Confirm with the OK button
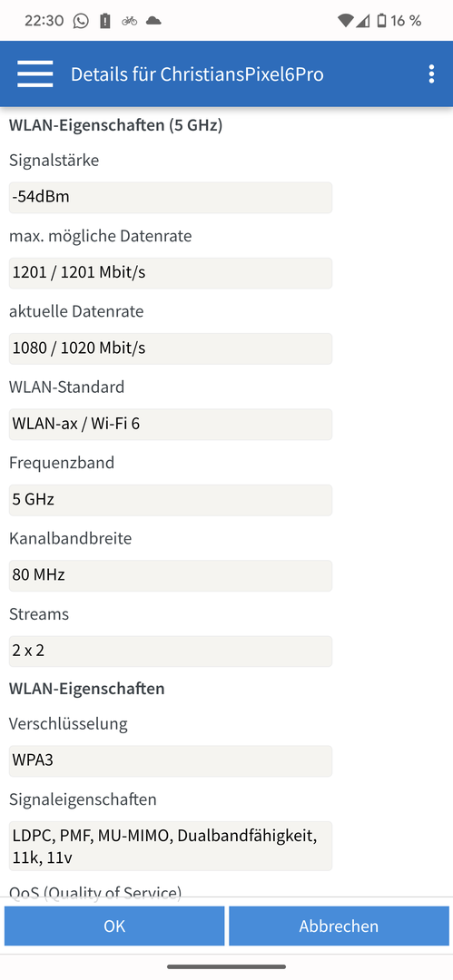The image size is (453, 980). tap(114, 926)
